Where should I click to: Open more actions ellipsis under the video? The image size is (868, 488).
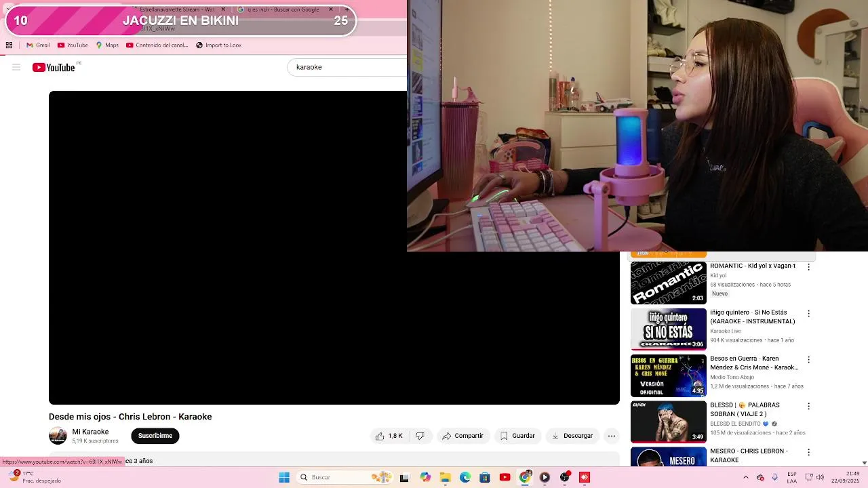point(612,436)
